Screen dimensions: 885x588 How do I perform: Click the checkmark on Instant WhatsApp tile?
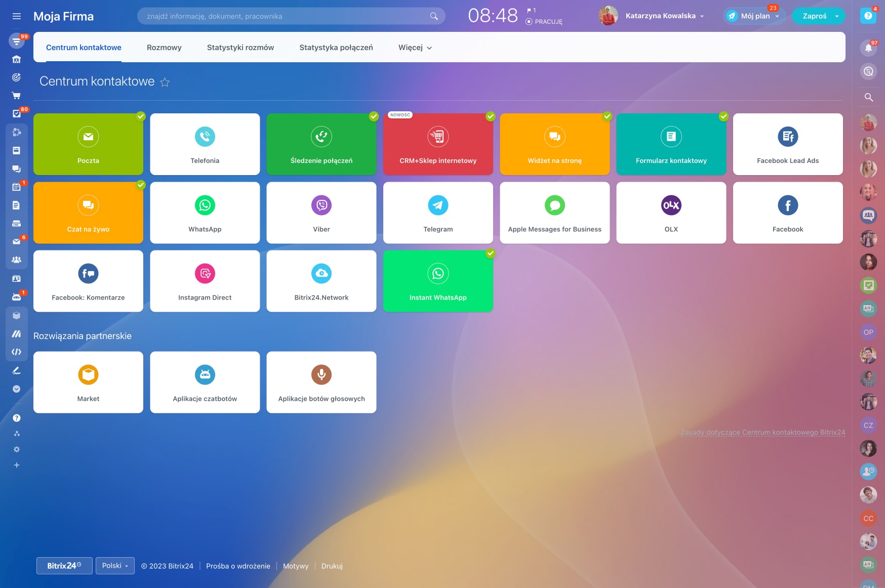point(490,254)
